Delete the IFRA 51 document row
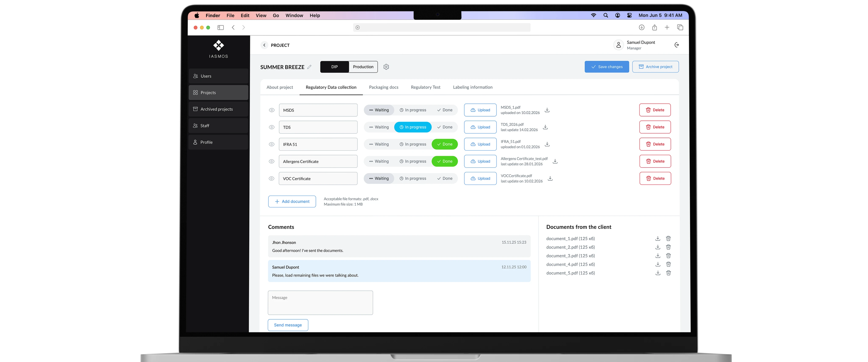The width and height of the screenshot is (868, 362). 655,144
